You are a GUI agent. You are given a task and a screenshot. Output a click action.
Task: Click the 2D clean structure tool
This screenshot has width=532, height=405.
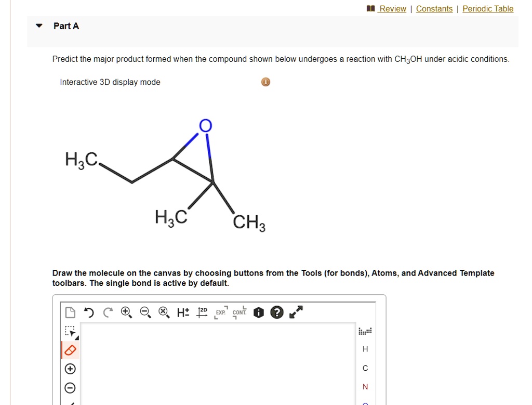(202, 312)
